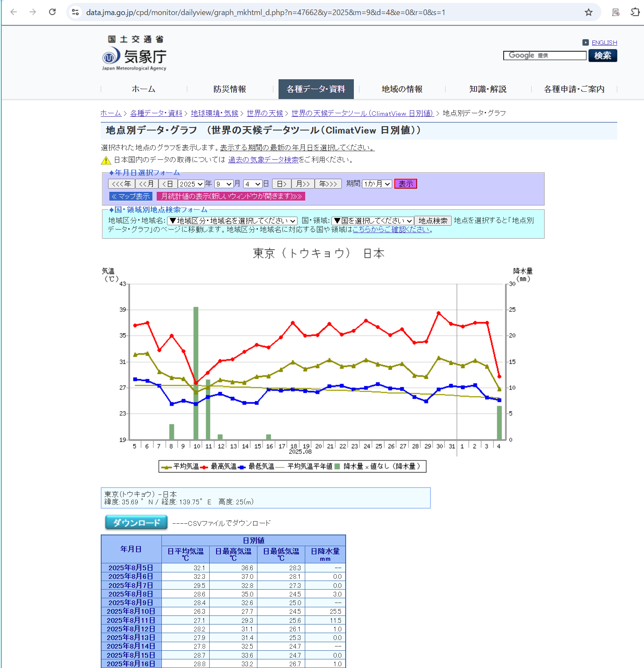Open the 各種データ・資料 navigation tab
The width and height of the screenshot is (644, 668).
316,89
